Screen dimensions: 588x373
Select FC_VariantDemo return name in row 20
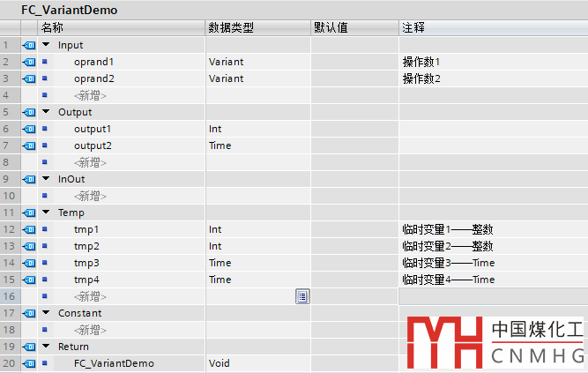114,363
